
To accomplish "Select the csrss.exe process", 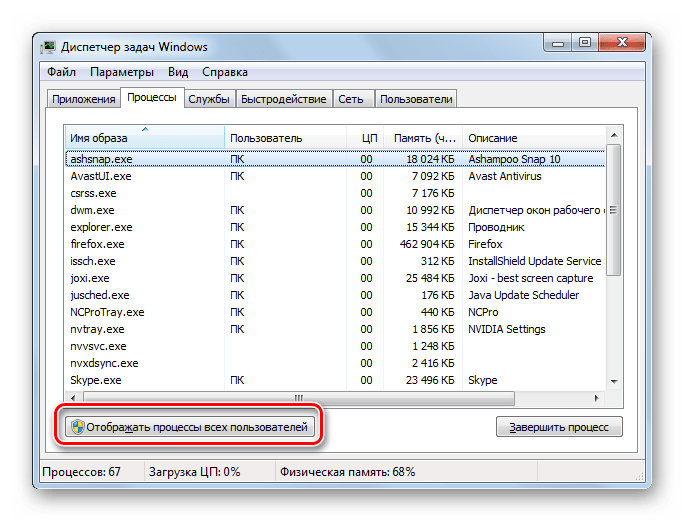I will pyautogui.click(x=335, y=193).
